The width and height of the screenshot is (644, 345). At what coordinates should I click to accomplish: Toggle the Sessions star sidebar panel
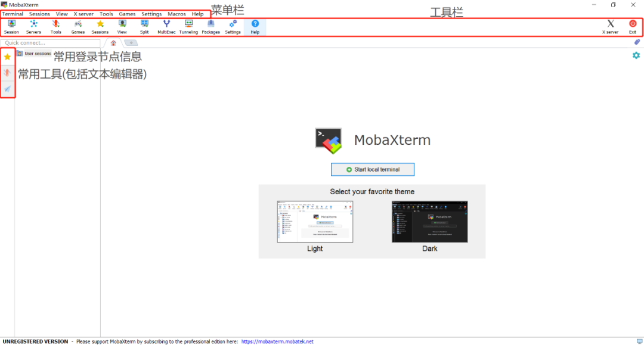[x=7, y=57]
